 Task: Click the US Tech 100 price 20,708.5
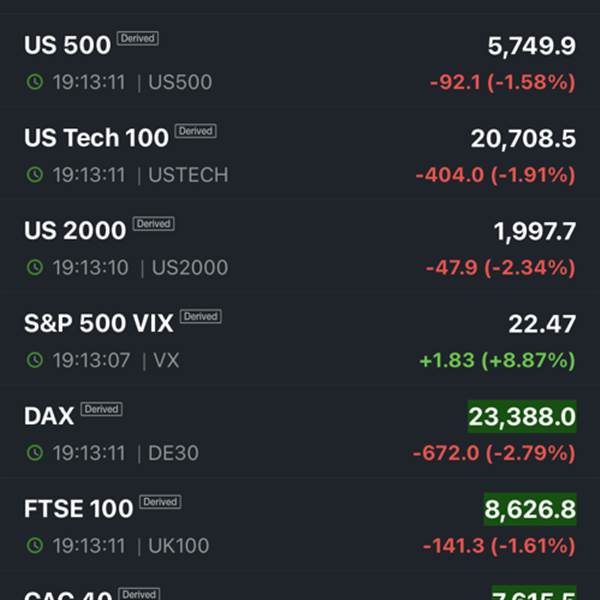click(523, 139)
